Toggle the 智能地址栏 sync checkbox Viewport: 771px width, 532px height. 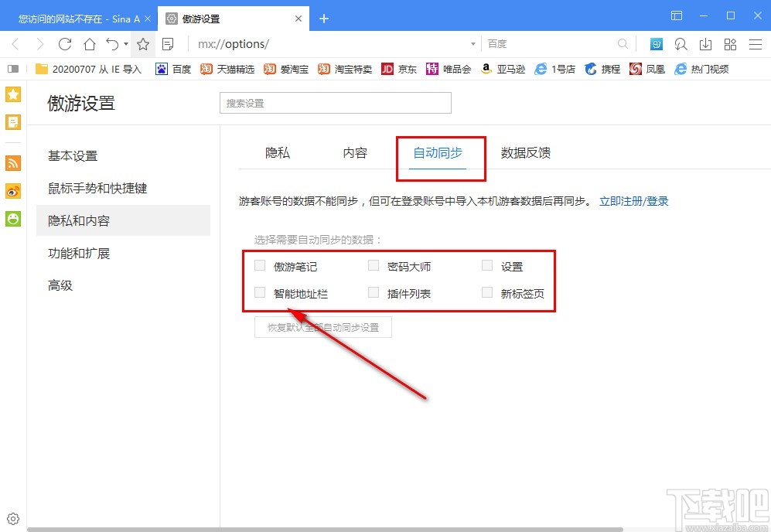[260, 292]
